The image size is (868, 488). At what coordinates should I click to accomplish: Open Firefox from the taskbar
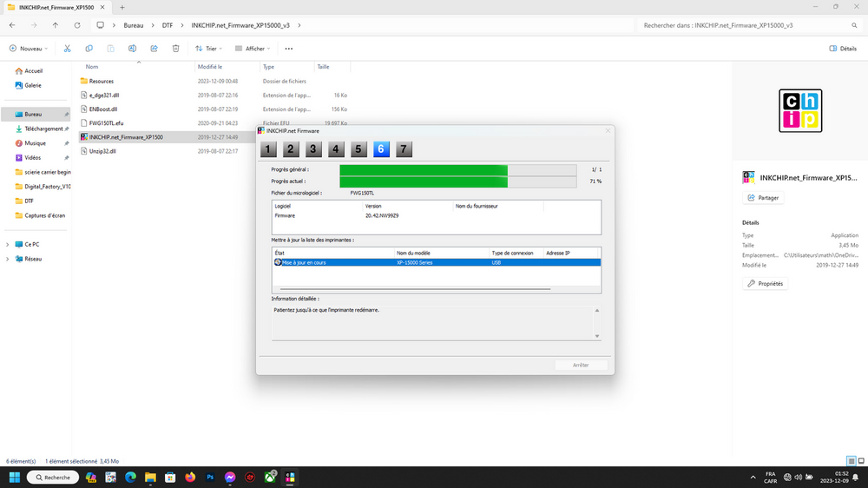(x=190, y=478)
